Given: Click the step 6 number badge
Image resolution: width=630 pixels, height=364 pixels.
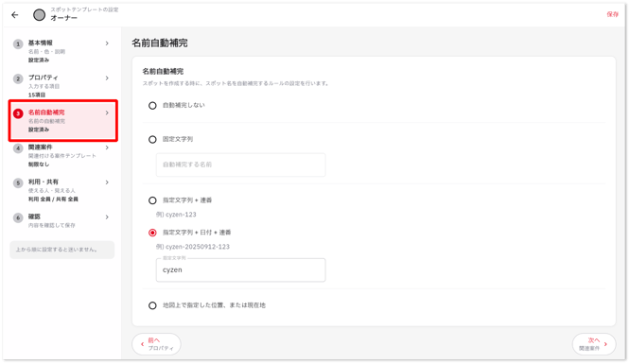Looking at the screenshot, I should tap(18, 217).
